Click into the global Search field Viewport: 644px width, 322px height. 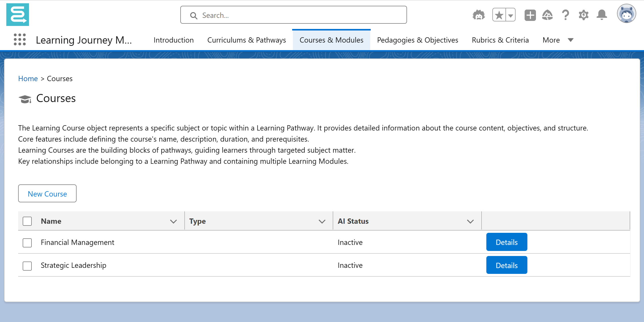tap(293, 15)
